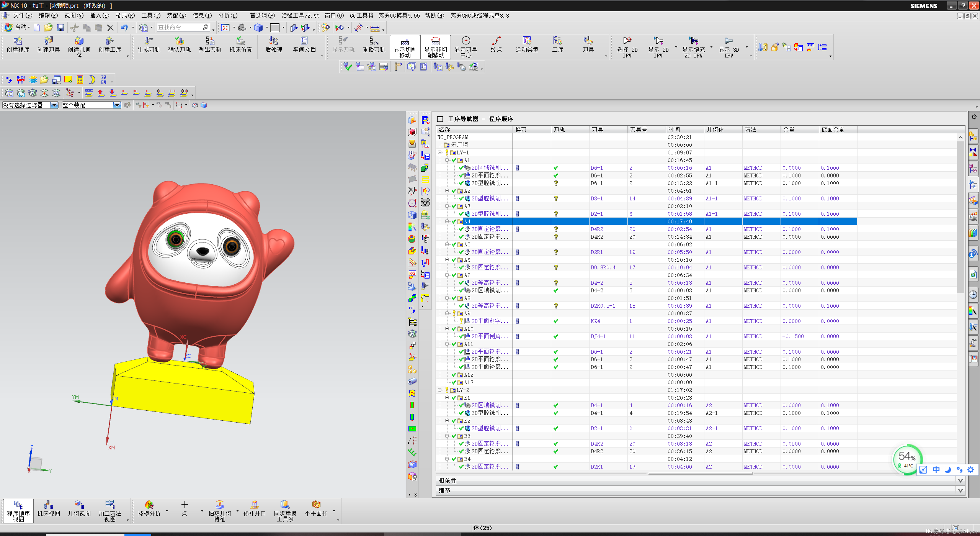Toggle the 显示 2D IPW button
This screenshot has height=536, width=980.
click(658, 47)
